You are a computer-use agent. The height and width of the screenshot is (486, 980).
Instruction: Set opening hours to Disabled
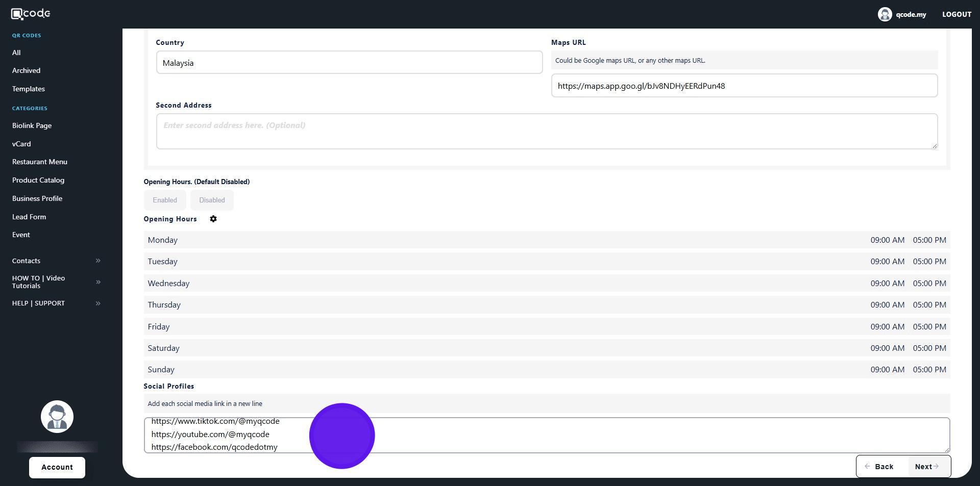212,200
